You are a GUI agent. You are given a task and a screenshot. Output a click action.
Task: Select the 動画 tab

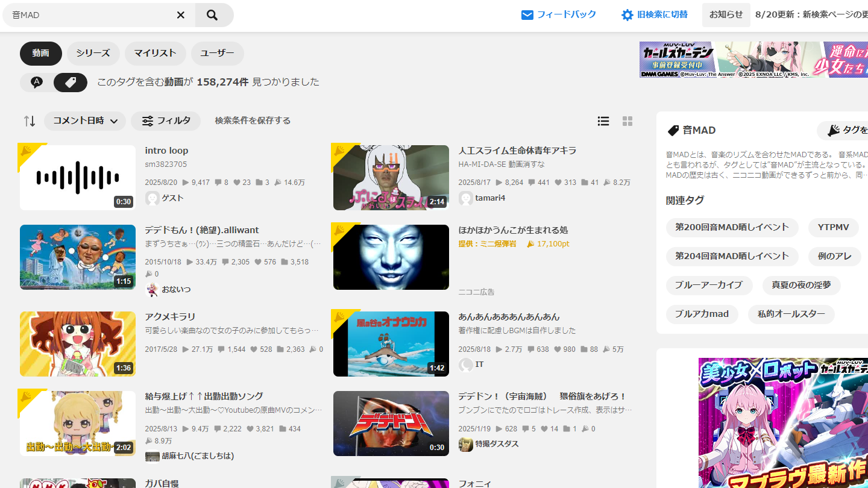point(41,54)
